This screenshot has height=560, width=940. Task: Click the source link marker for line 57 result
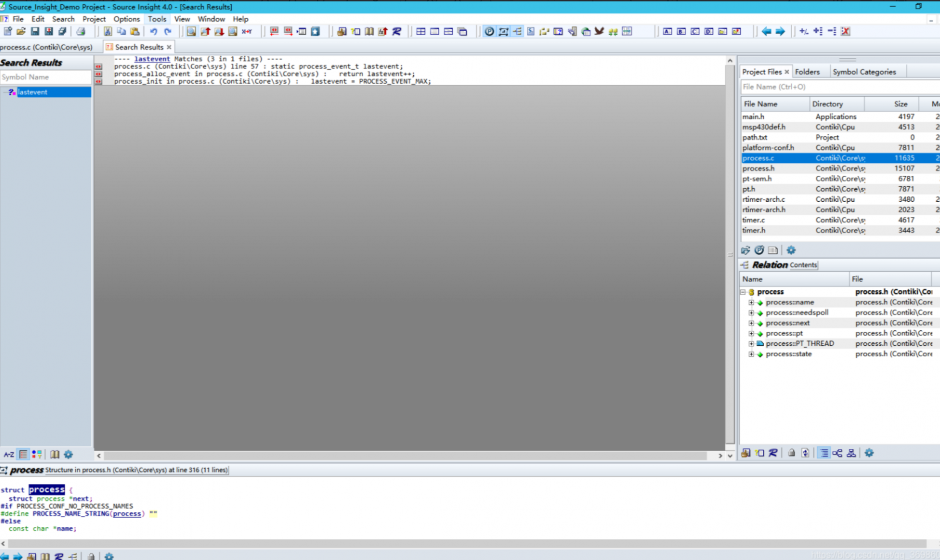pyautogui.click(x=99, y=66)
